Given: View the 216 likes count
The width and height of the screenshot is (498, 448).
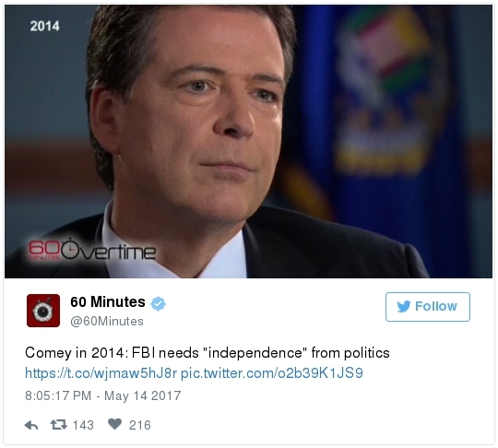Looking at the screenshot, I should [140, 425].
